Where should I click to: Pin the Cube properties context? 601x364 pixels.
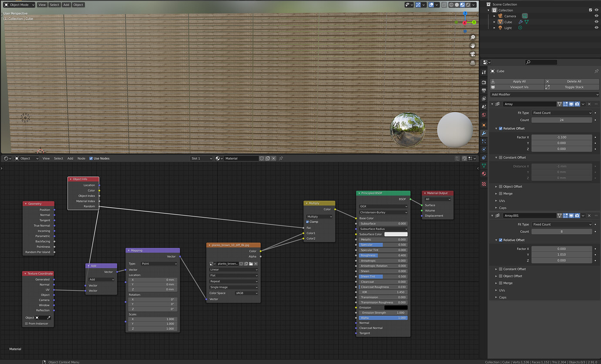pos(596,71)
